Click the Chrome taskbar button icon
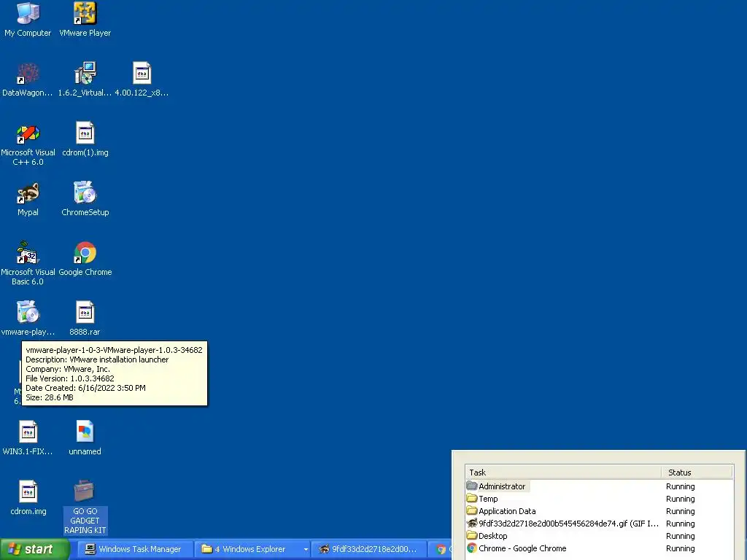747x560 pixels. click(x=441, y=550)
